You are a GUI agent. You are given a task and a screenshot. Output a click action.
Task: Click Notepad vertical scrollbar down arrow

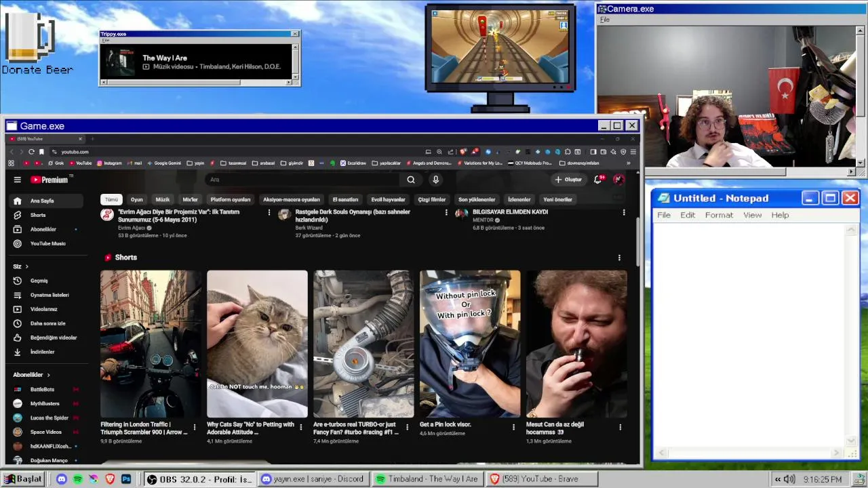(x=852, y=441)
